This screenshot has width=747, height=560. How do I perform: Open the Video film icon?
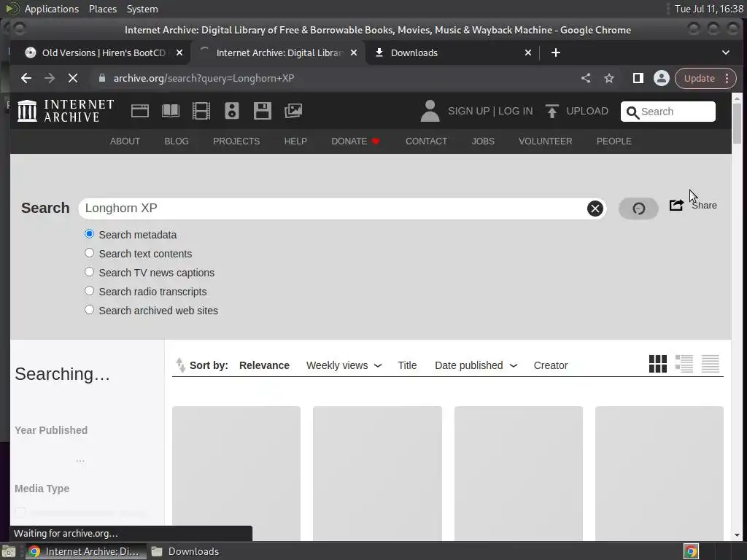(x=201, y=111)
